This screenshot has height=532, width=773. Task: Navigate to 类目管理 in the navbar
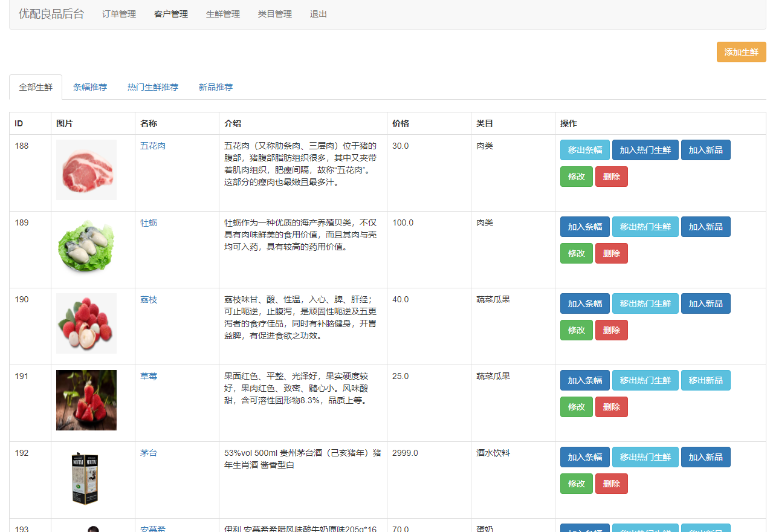tap(274, 14)
